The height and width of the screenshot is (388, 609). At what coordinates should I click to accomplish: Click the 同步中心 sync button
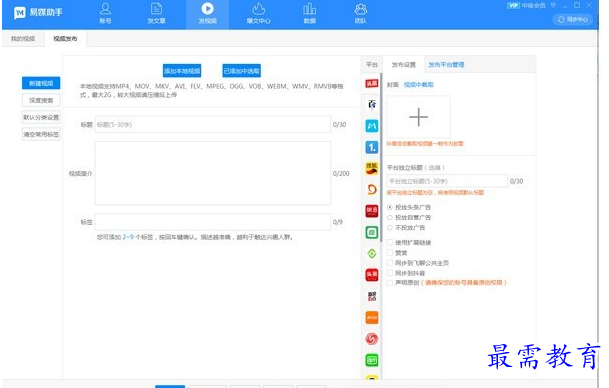(x=573, y=19)
